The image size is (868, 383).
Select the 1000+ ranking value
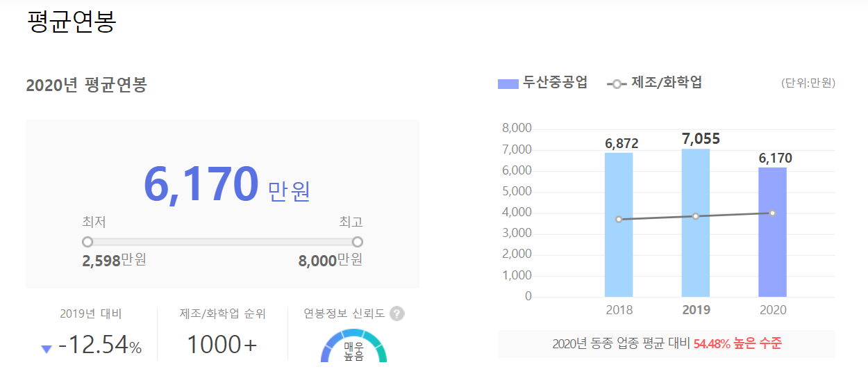[x=222, y=344]
